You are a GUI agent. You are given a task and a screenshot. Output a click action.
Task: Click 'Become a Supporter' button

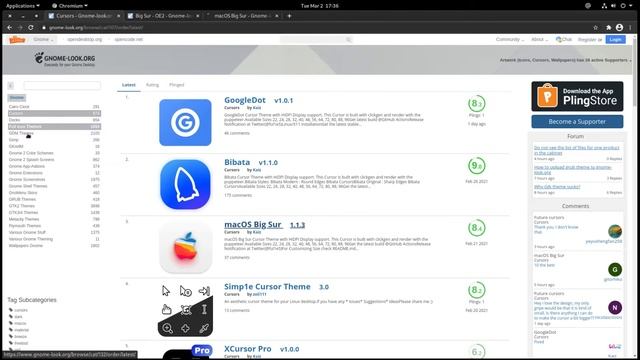(577, 122)
